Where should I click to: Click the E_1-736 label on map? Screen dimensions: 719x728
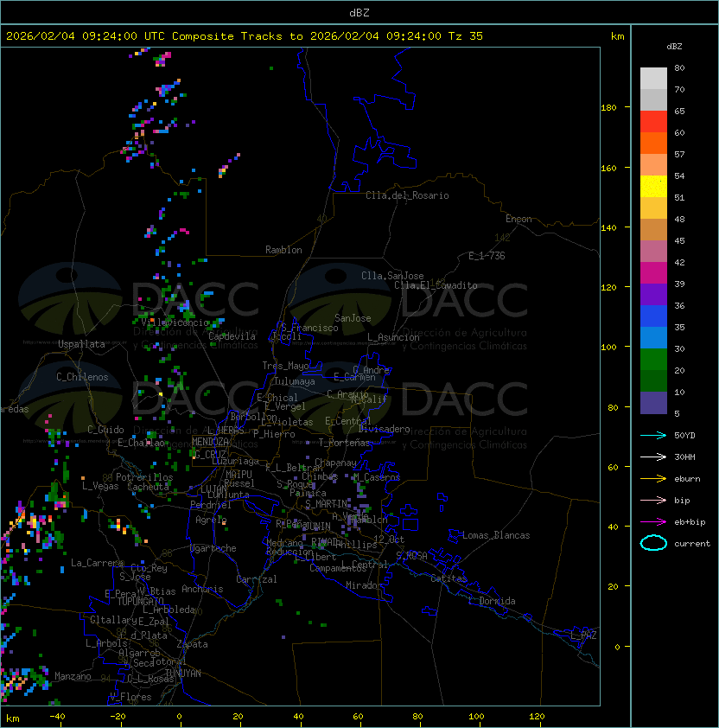click(487, 256)
